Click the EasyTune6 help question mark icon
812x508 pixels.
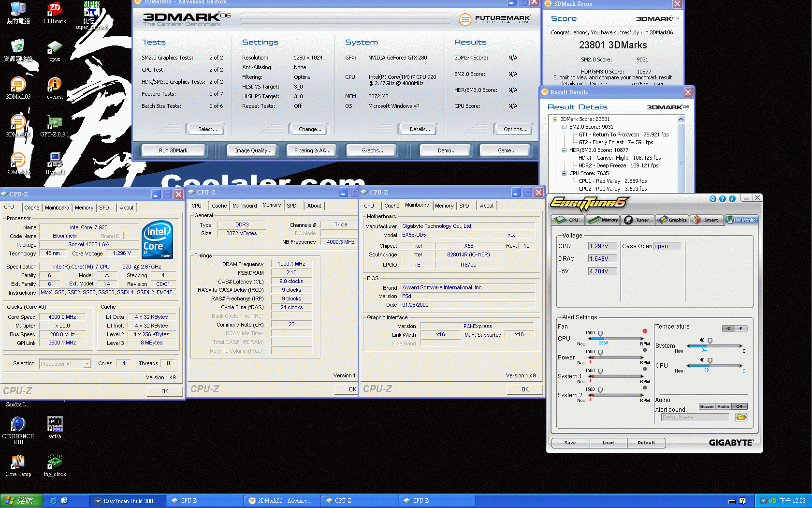tap(722, 199)
